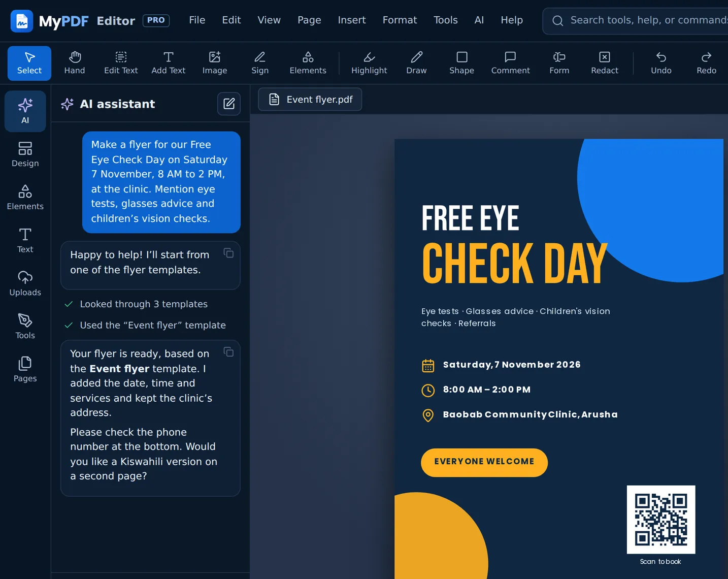Viewport: 728px width, 579px height.
Task: Click the 'CHECK DAY' flyer heading
Action: click(515, 263)
